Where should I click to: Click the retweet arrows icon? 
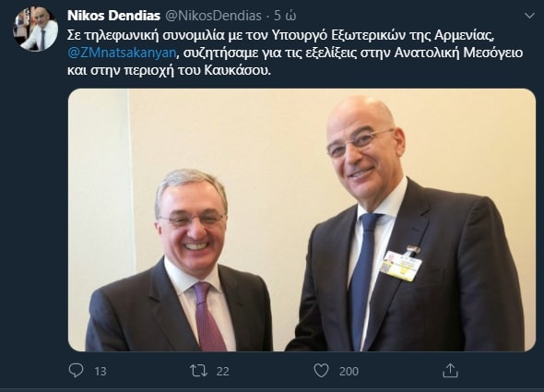tap(199, 371)
